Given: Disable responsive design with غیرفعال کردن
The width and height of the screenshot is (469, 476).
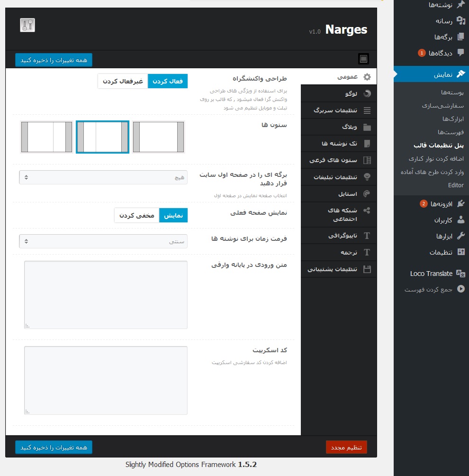Looking at the screenshot, I should coord(123,81).
